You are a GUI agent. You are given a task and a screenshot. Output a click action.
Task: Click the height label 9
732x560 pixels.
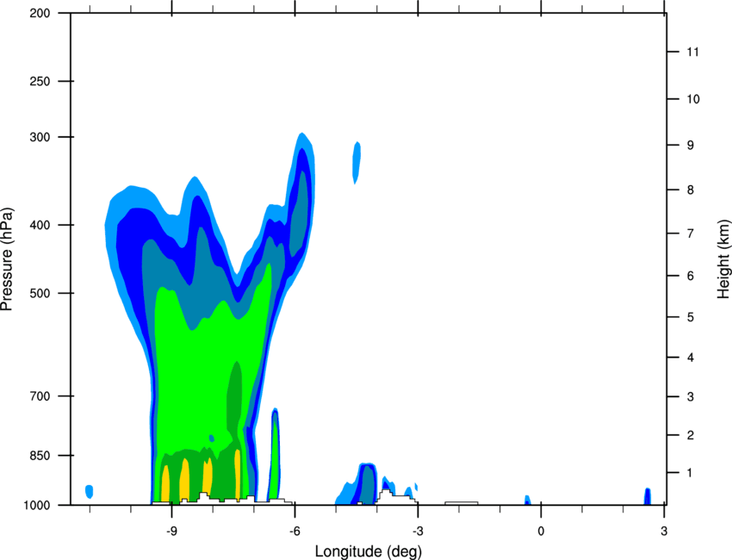[x=691, y=146]
